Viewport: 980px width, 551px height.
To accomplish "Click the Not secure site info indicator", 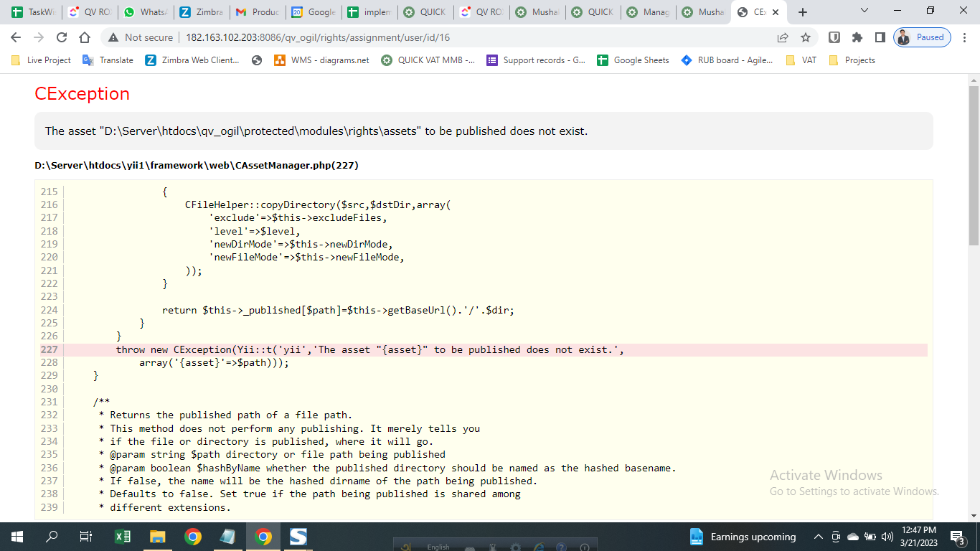I will [x=141, y=37].
